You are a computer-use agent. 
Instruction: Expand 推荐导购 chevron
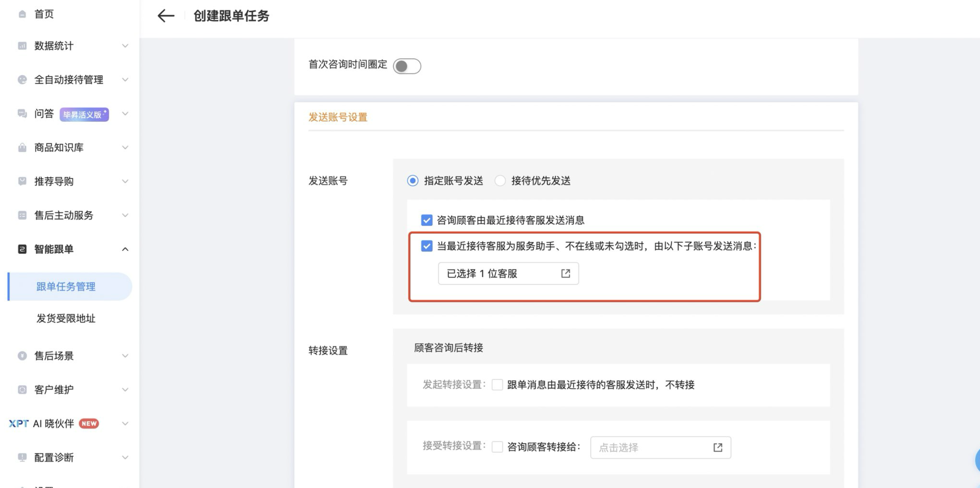pyautogui.click(x=125, y=181)
